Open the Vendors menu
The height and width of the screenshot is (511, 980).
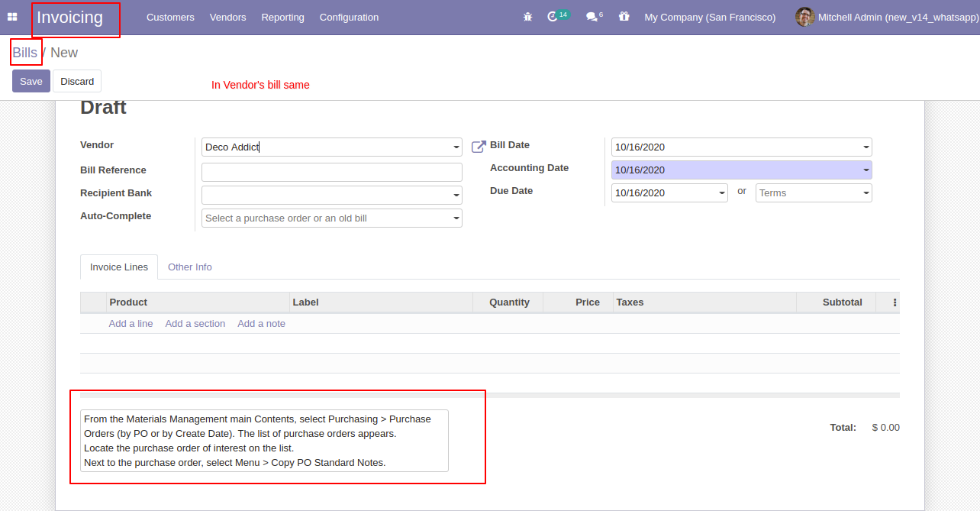227,17
